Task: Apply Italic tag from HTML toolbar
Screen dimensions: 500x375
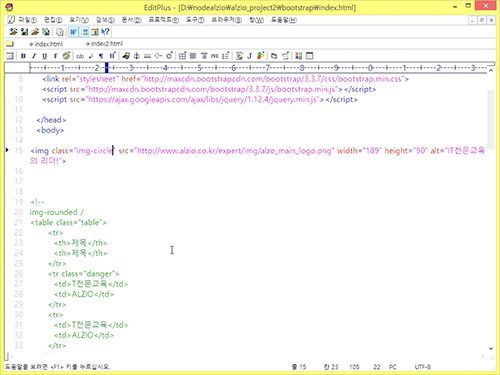Action: point(34,56)
